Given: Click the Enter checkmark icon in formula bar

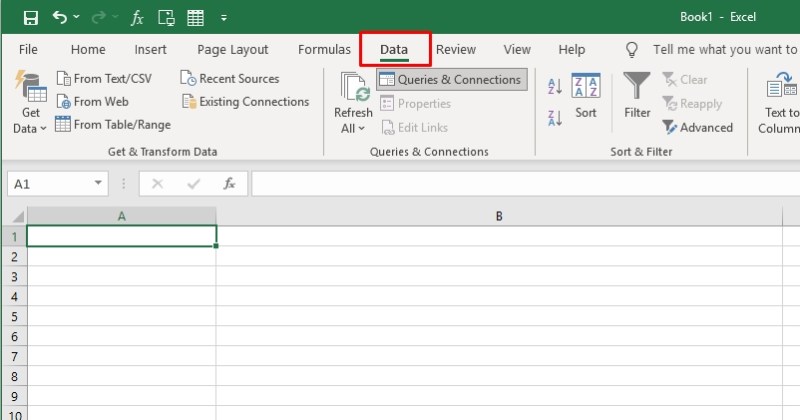Looking at the screenshot, I should tap(193, 184).
